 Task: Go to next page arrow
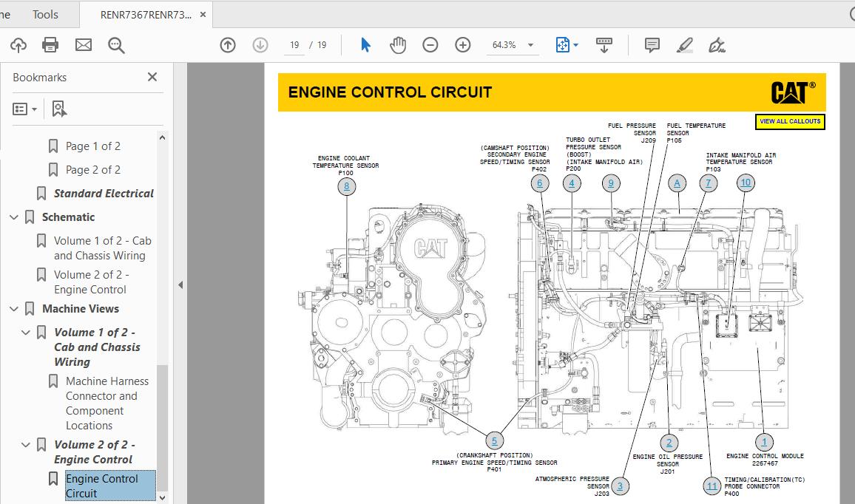click(x=260, y=44)
